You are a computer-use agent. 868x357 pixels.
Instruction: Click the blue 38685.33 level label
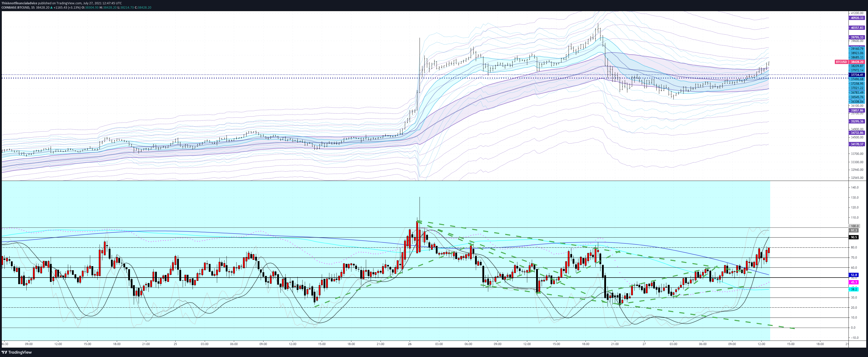tap(857, 57)
